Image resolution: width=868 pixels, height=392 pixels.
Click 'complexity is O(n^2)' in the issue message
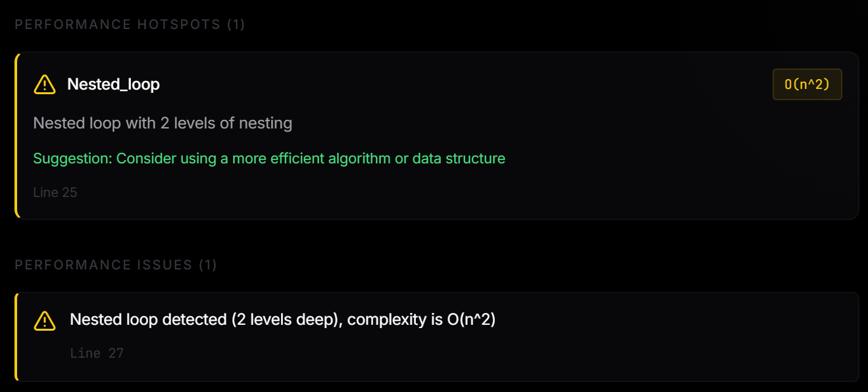421,320
